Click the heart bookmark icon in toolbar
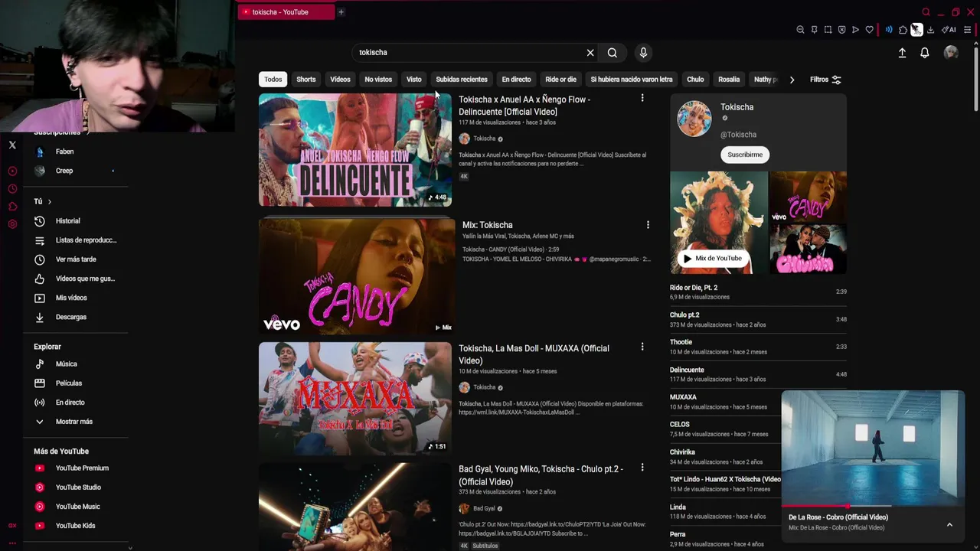The image size is (980, 551). pyautogui.click(x=869, y=30)
